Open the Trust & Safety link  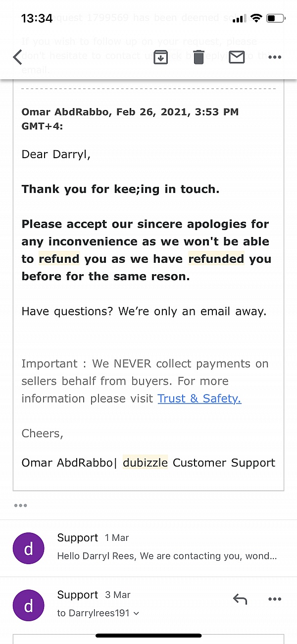pyautogui.click(x=199, y=398)
